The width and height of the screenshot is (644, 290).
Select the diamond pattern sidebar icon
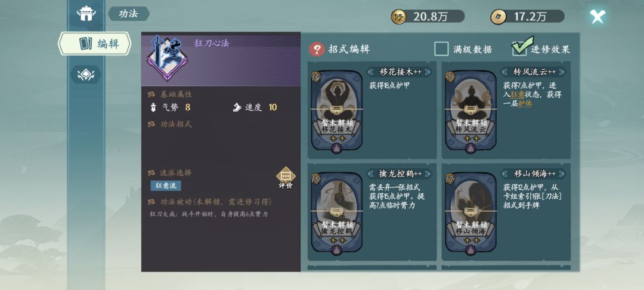86,75
